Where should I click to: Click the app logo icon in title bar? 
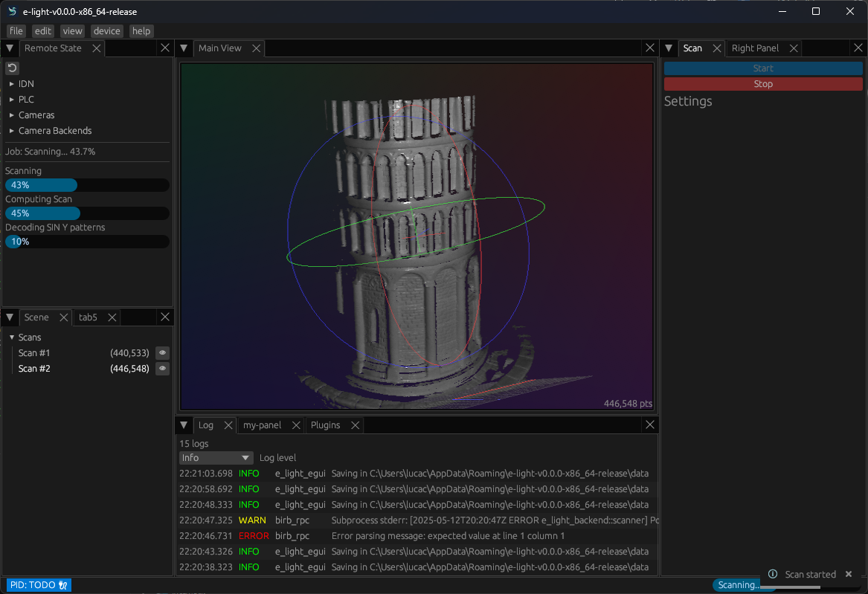(12, 12)
